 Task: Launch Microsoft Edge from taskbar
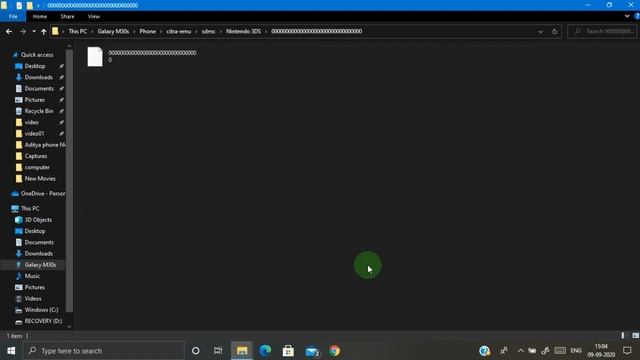[265, 351]
